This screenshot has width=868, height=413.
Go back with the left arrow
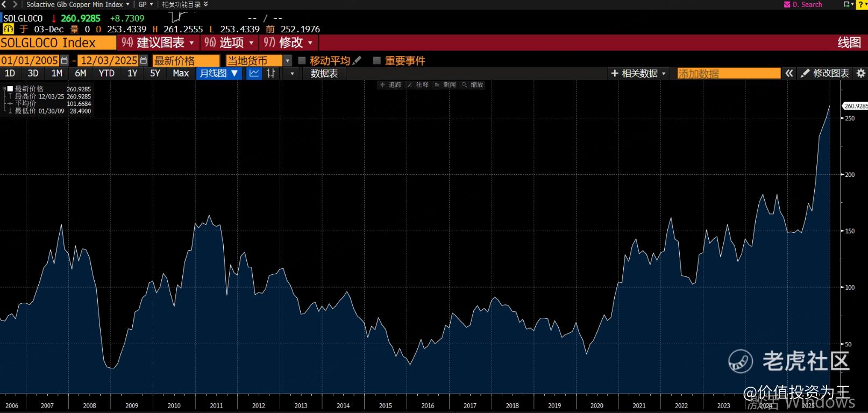[x=5, y=4]
